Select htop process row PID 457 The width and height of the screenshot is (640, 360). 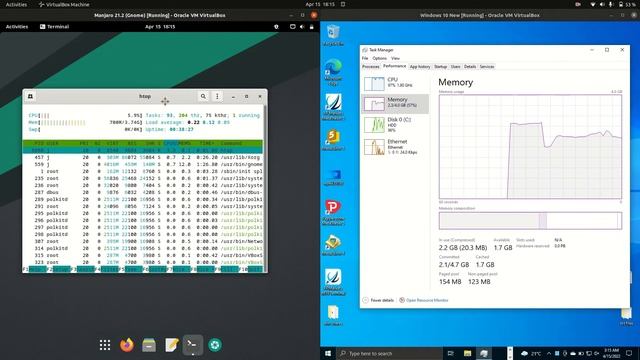tap(143, 157)
